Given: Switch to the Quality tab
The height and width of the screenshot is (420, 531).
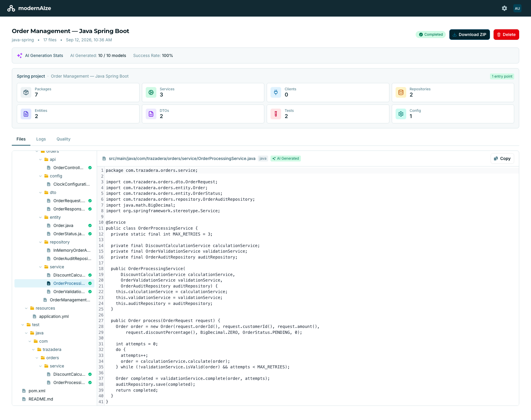Looking at the screenshot, I should (x=63, y=139).
